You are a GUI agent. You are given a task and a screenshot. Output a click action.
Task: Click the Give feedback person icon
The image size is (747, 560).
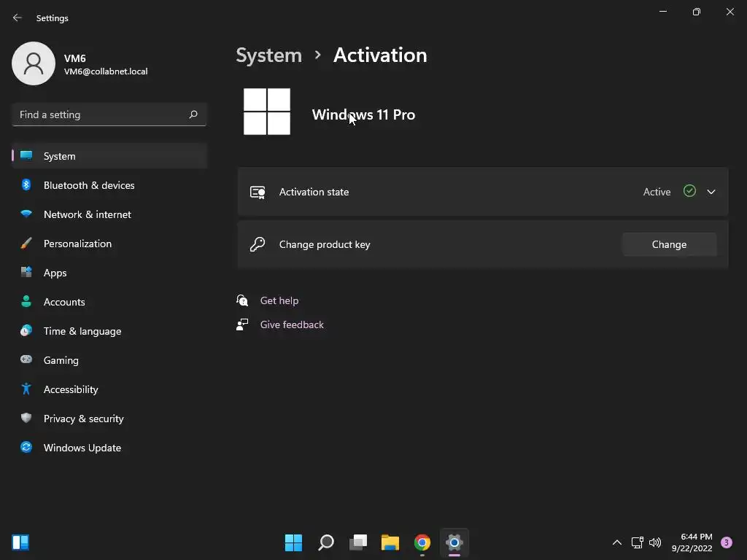242,324
